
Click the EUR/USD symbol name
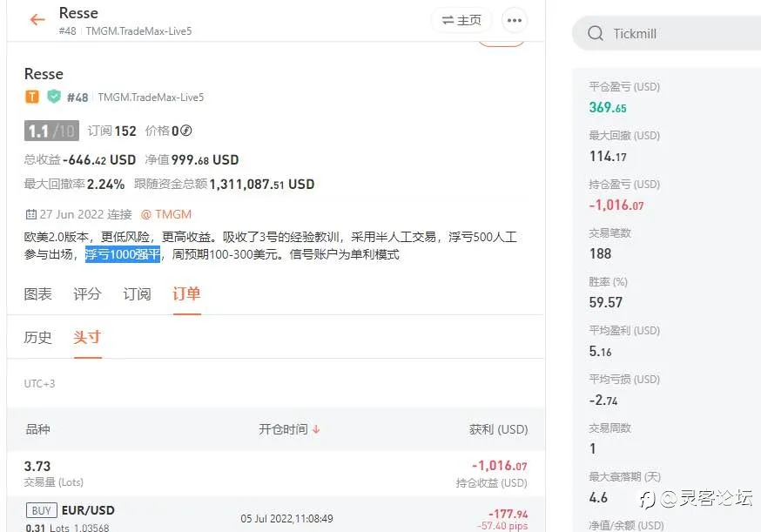[88, 510]
